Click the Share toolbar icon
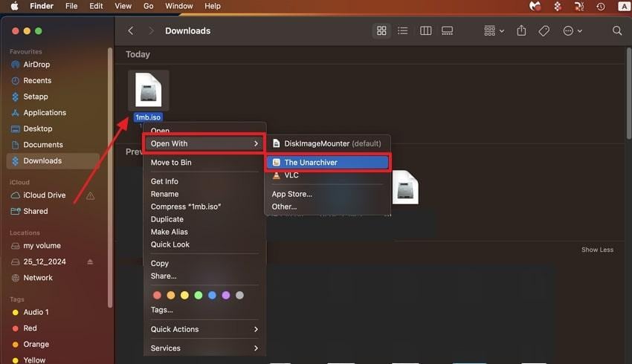The height and width of the screenshot is (364, 632). pos(521,30)
